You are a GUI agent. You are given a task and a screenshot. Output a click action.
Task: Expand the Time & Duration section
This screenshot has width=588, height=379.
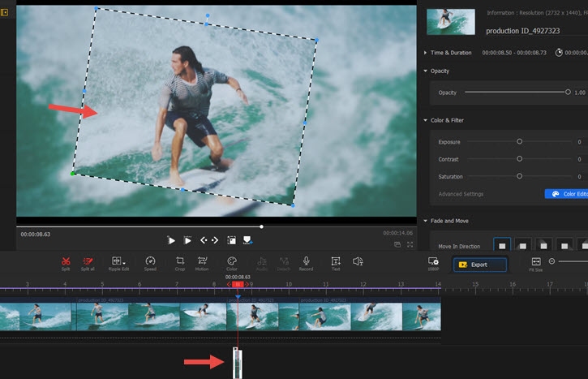pyautogui.click(x=450, y=53)
